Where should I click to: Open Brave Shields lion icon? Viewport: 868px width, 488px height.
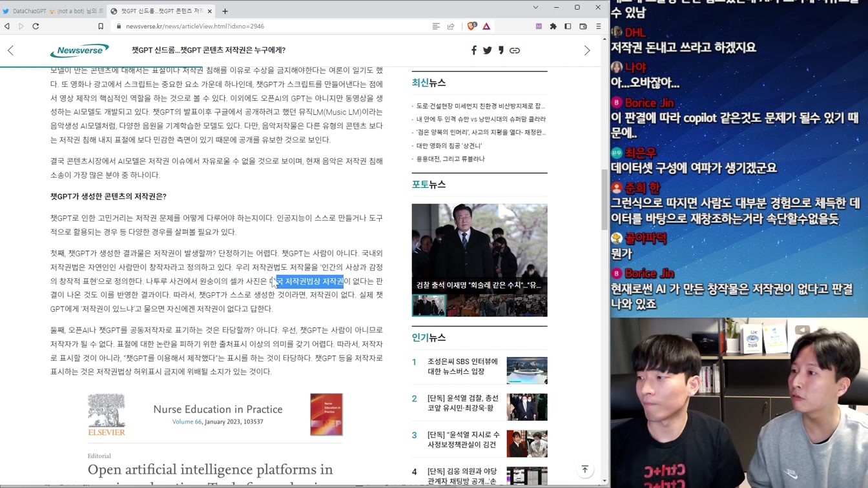[x=471, y=26]
